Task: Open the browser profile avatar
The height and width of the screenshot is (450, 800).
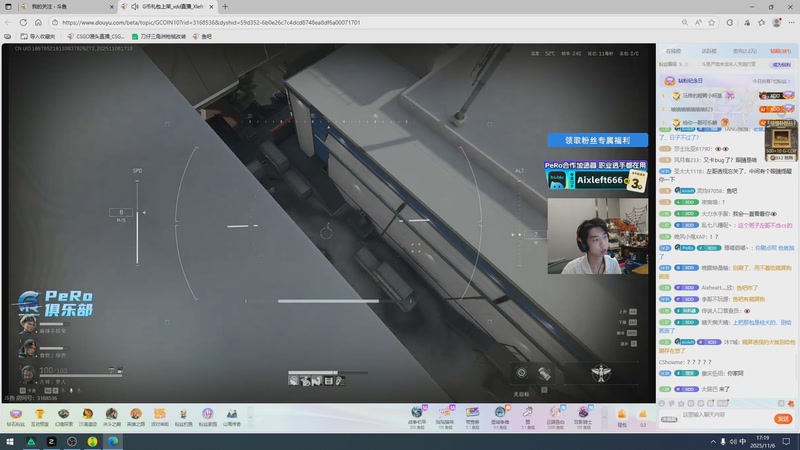Action: point(777,22)
